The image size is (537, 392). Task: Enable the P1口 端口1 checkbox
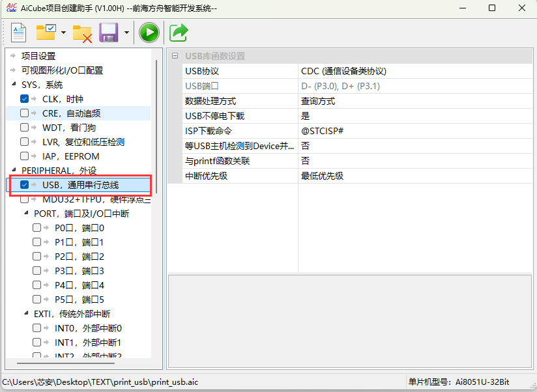point(36,242)
